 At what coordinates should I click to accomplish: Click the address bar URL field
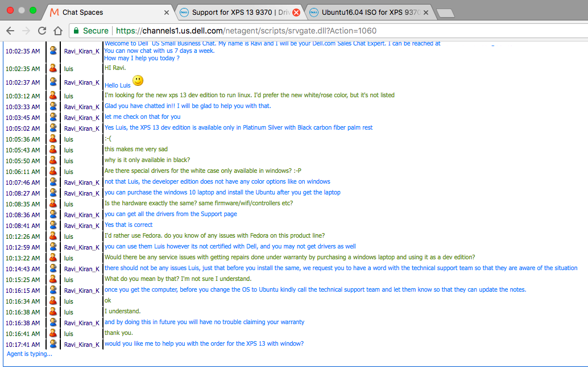coord(330,31)
